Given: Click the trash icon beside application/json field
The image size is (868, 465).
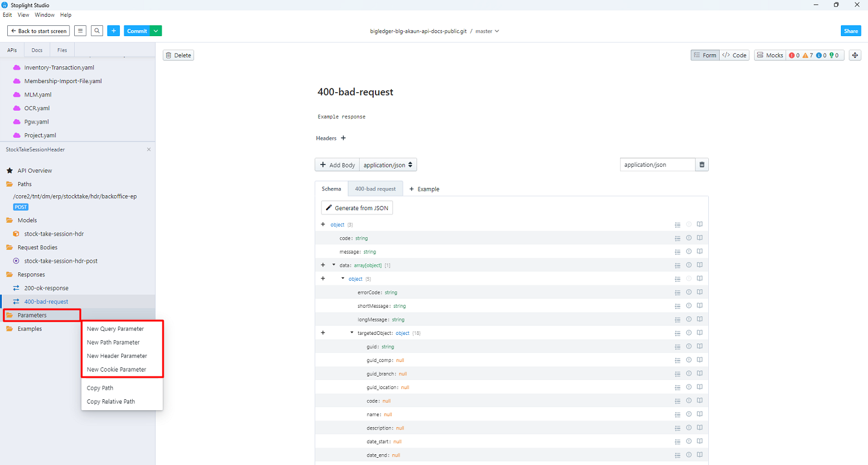Looking at the screenshot, I should tap(702, 164).
